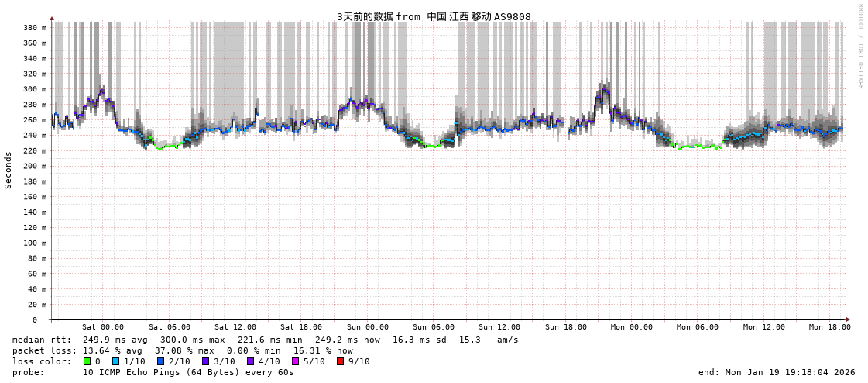Select the Sat 00:00 time axis label
Image resolution: width=868 pixels, height=383 pixels.
coord(103,327)
